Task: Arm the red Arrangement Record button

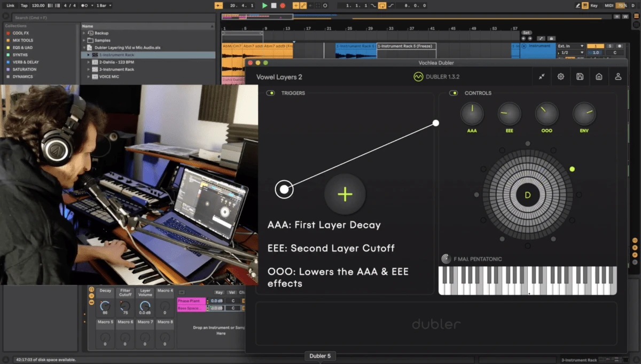Action: coord(283,5)
